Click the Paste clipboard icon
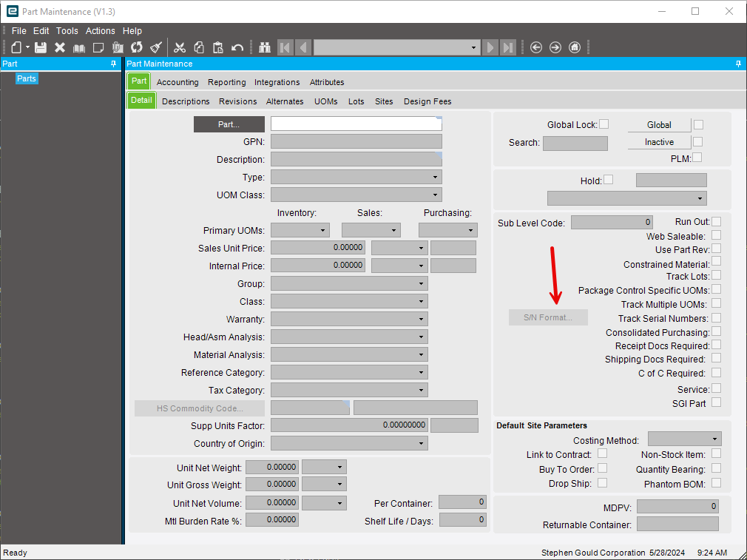This screenshot has width=747, height=560. click(217, 47)
